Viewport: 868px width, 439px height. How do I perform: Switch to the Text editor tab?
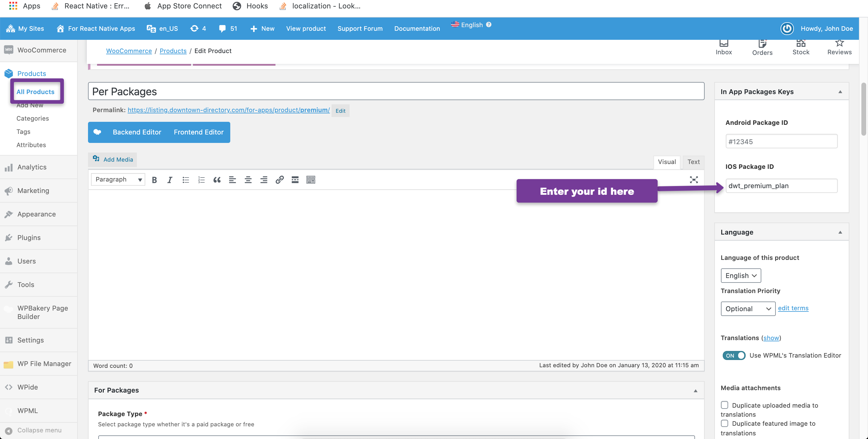pyautogui.click(x=693, y=162)
